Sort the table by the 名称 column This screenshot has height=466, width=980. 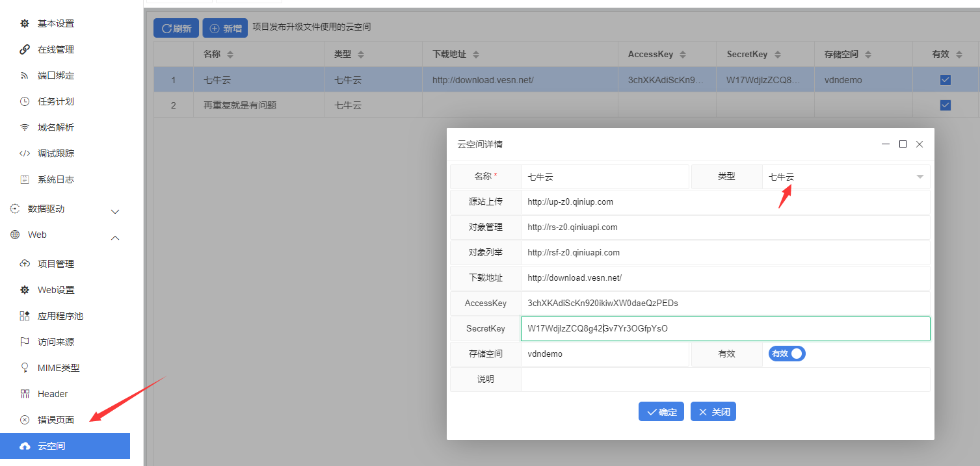tap(230, 55)
